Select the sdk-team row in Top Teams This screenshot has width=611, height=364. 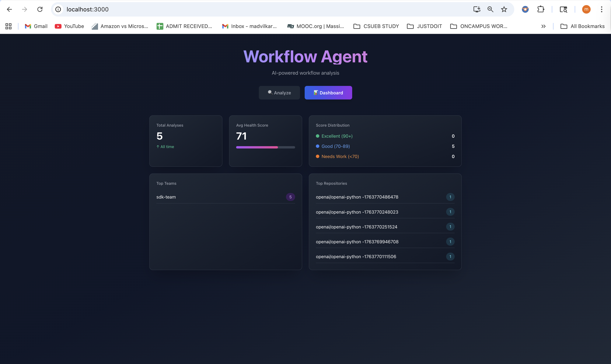pyautogui.click(x=225, y=197)
